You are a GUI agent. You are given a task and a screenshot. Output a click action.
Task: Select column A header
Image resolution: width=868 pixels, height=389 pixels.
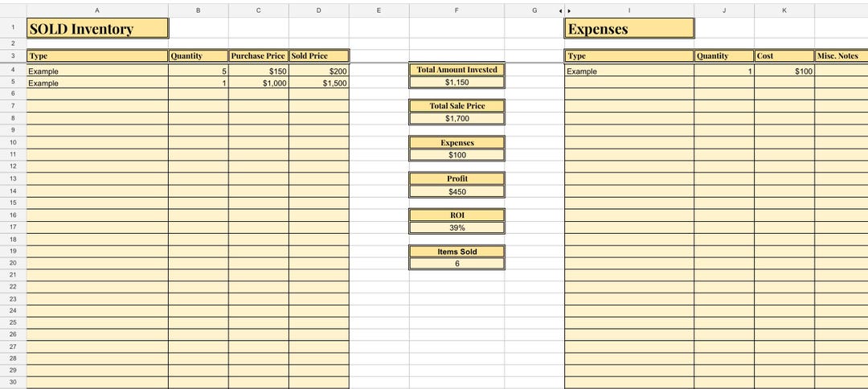97,10
